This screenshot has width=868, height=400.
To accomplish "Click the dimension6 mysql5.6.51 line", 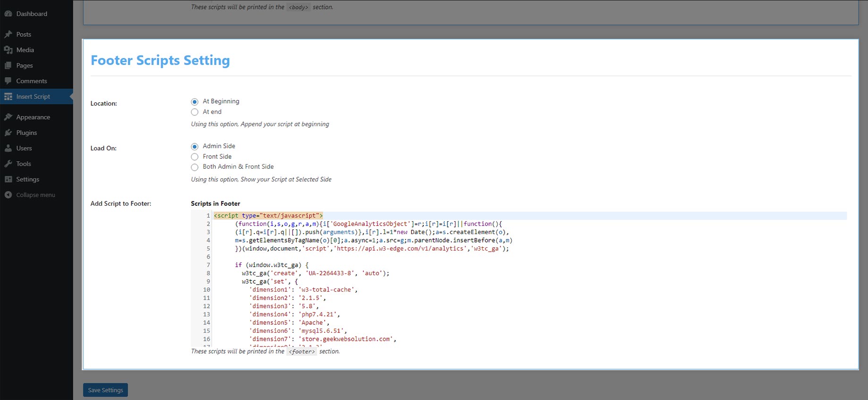I will point(298,331).
